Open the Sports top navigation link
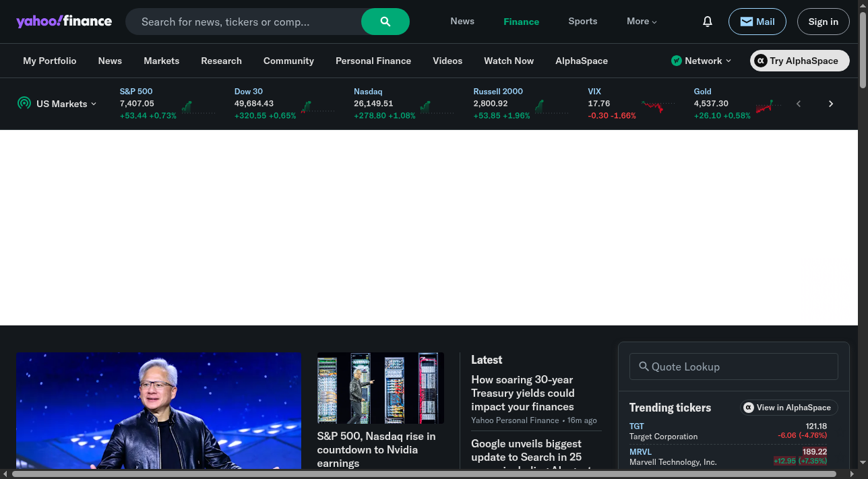Viewport: 868px width, 479px height. tap(583, 22)
